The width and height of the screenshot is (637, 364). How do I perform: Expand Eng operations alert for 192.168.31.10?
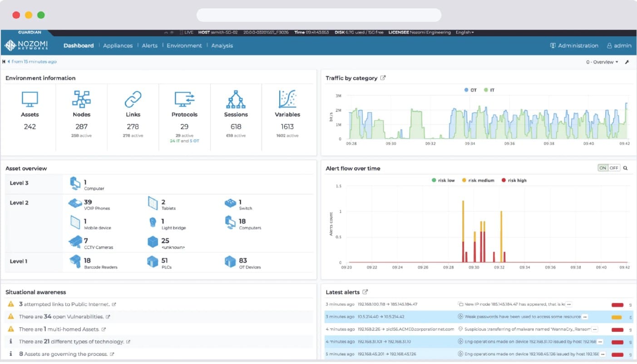pos(600,342)
